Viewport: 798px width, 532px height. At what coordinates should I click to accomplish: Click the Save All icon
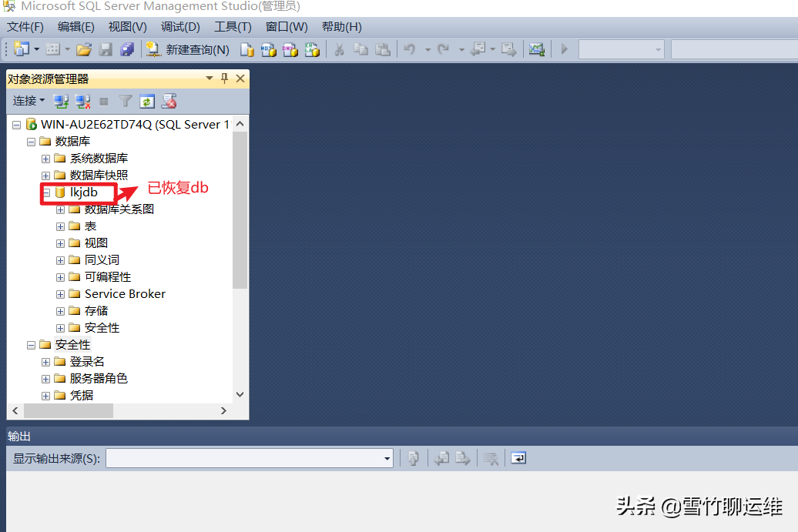point(127,49)
